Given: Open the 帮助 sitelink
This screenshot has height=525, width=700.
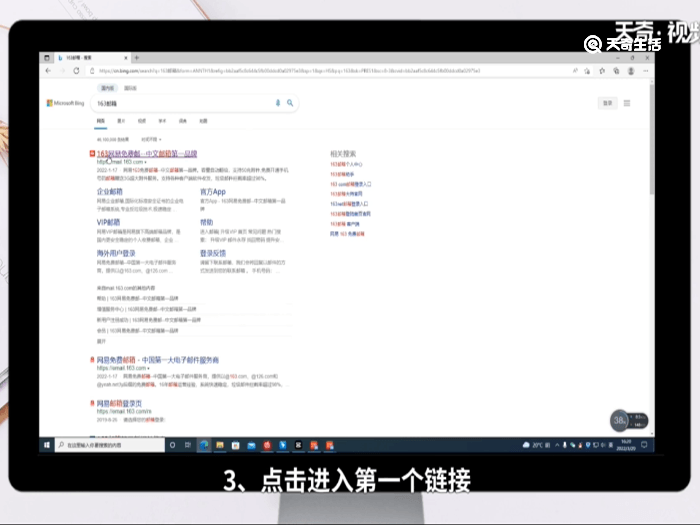Looking at the screenshot, I should (207, 222).
